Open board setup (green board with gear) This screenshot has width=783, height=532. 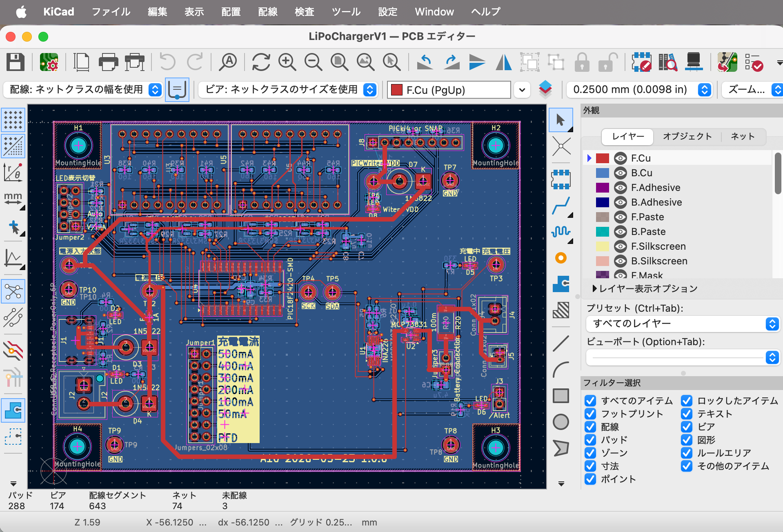pos(49,62)
